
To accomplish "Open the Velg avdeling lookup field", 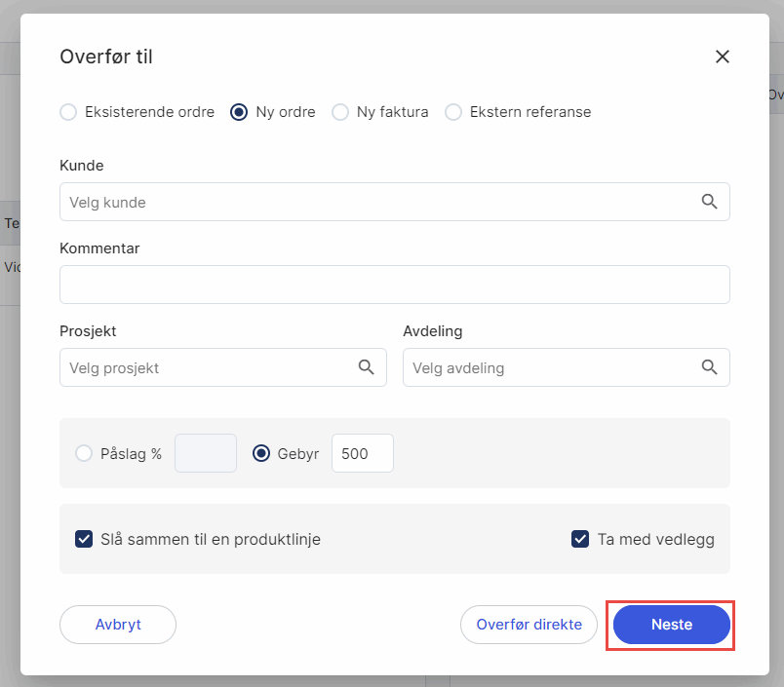I will point(551,367).
